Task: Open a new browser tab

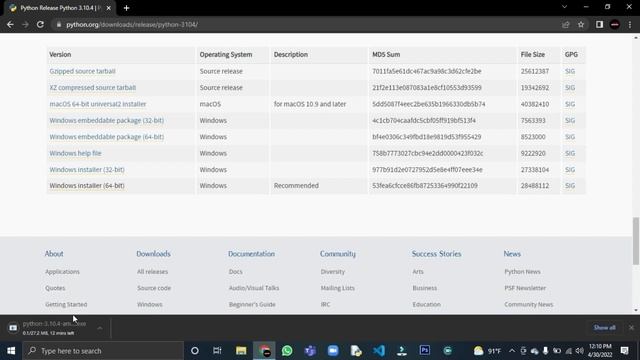Action: pyautogui.click(x=126, y=8)
